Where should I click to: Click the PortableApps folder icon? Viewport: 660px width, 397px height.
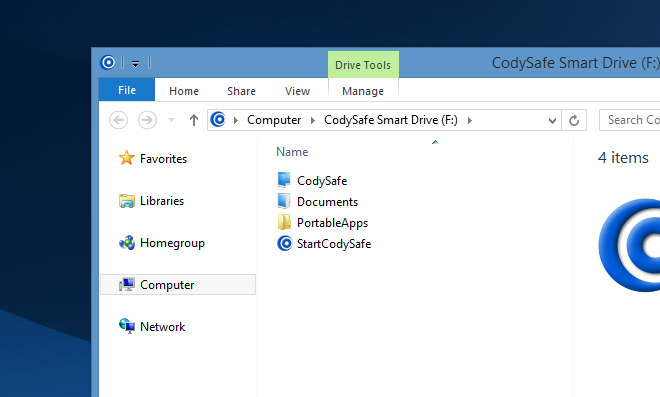(x=284, y=222)
